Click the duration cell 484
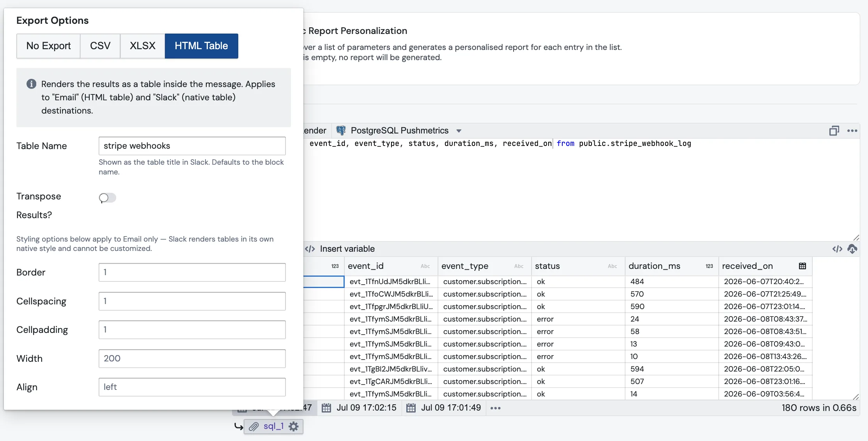Image resolution: width=868 pixels, height=441 pixels. (672, 282)
